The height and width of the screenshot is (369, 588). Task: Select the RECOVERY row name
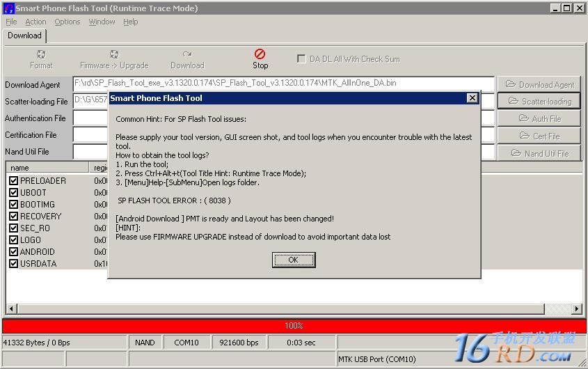(40, 217)
